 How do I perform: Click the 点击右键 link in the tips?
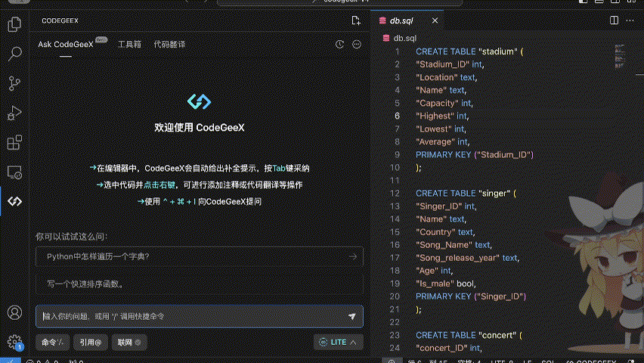tap(159, 185)
